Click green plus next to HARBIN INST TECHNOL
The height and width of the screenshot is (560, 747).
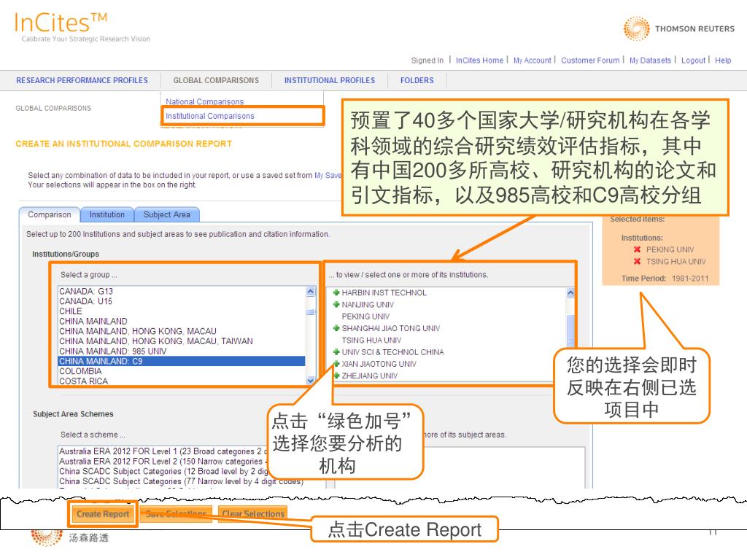pos(336,292)
